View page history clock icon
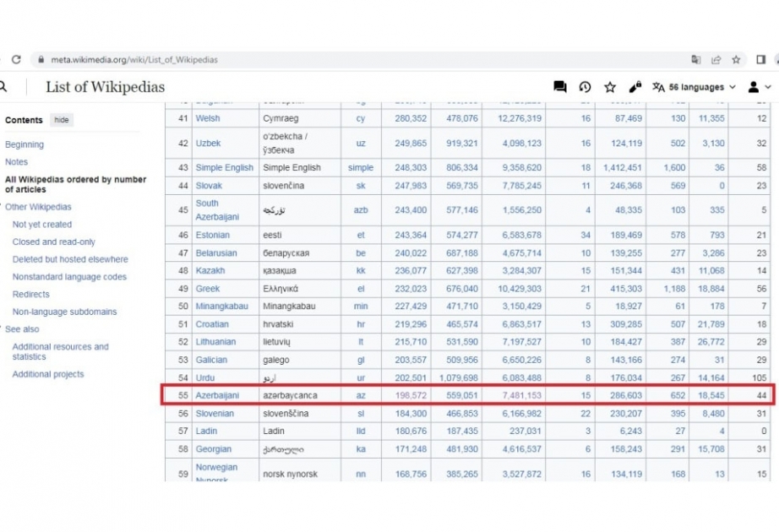 pyautogui.click(x=586, y=87)
